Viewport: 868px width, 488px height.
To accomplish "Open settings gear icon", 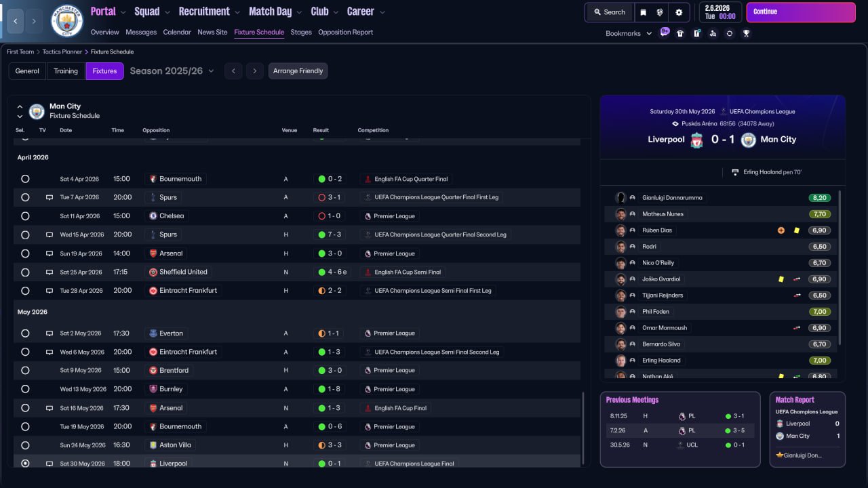I will click(679, 12).
